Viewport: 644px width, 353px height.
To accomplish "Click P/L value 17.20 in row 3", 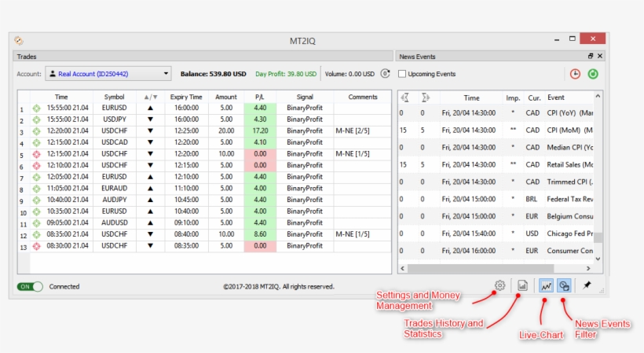I will pos(260,131).
